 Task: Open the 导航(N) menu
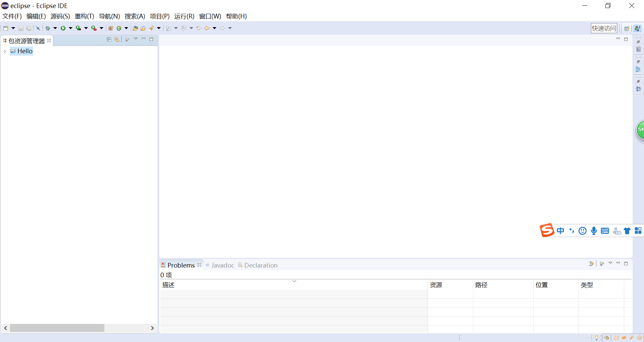pyautogui.click(x=109, y=16)
